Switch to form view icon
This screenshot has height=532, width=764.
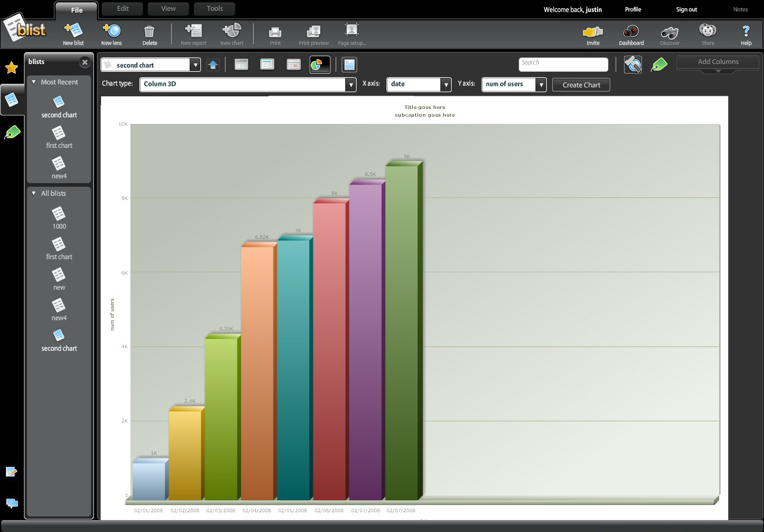pyautogui.click(x=267, y=65)
